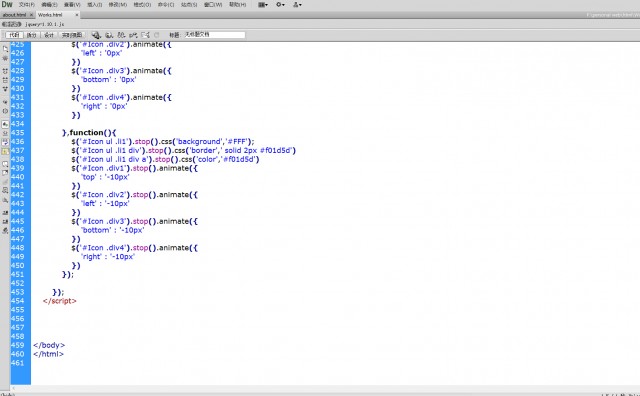Open the Open Documents list icon
This screenshot has width=640, height=396.
click(5, 49)
